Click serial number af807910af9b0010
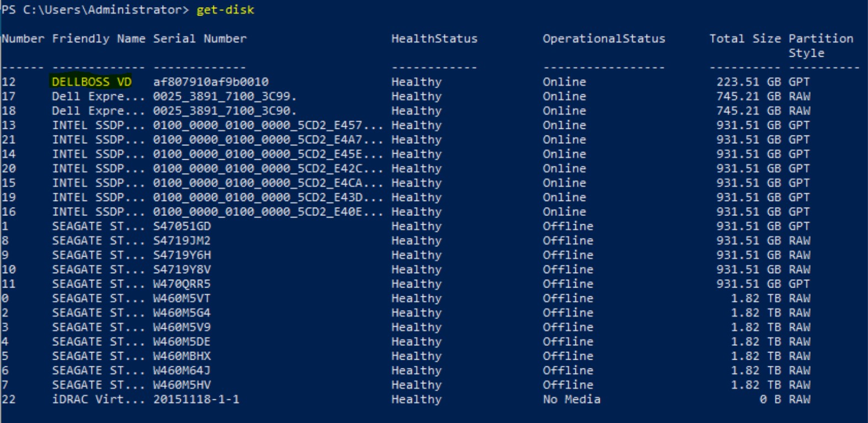Screen dimensions: 868x423 point(211,82)
